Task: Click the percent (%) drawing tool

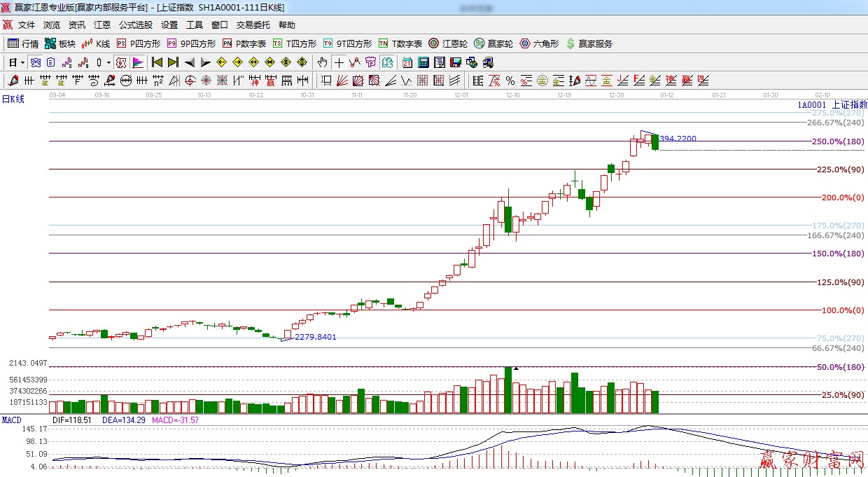Action: tap(510, 81)
